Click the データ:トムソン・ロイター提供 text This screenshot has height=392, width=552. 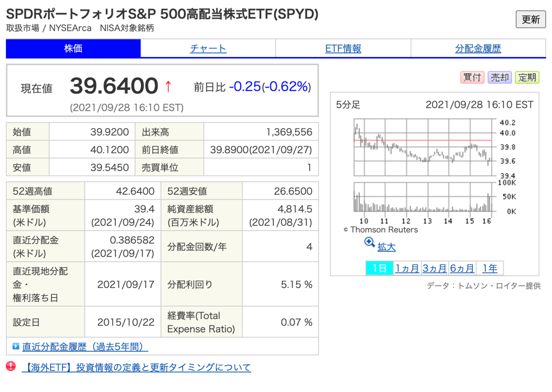click(x=484, y=286)
